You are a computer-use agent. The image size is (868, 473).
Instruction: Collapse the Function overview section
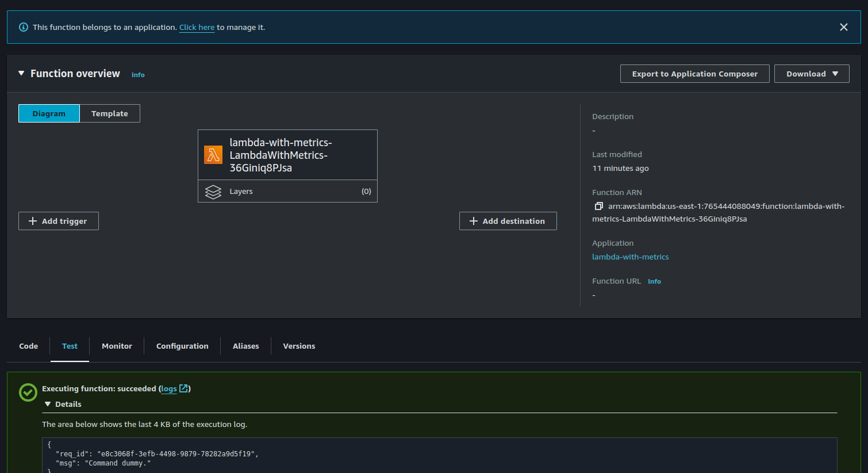tap(21, 74)
